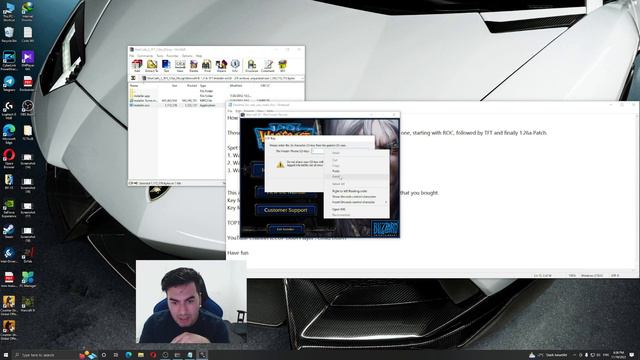This screenshot has width=640, height=360.
Task: Open Opera Browser desktop shortcut
Action: pos(9,158)
